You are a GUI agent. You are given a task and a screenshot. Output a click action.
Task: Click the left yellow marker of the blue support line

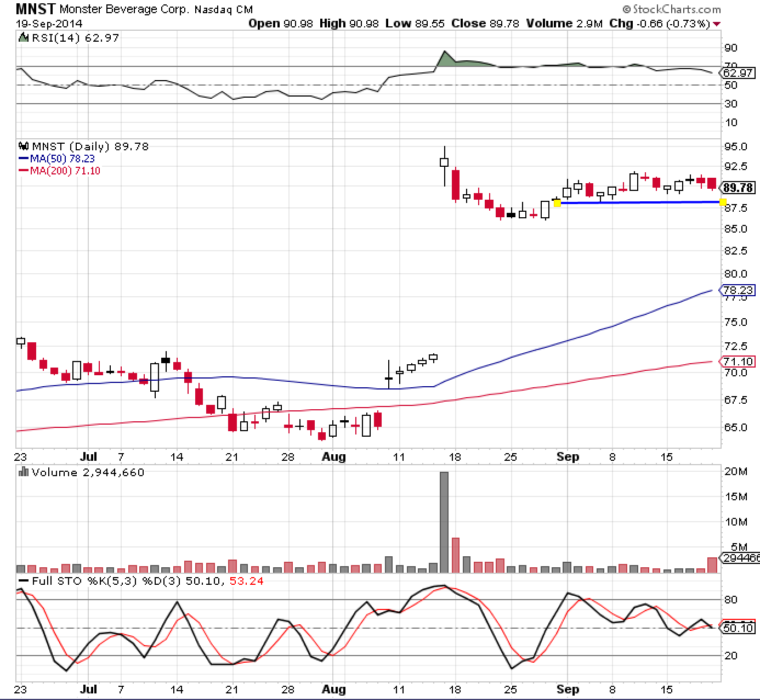click(557, 204)
